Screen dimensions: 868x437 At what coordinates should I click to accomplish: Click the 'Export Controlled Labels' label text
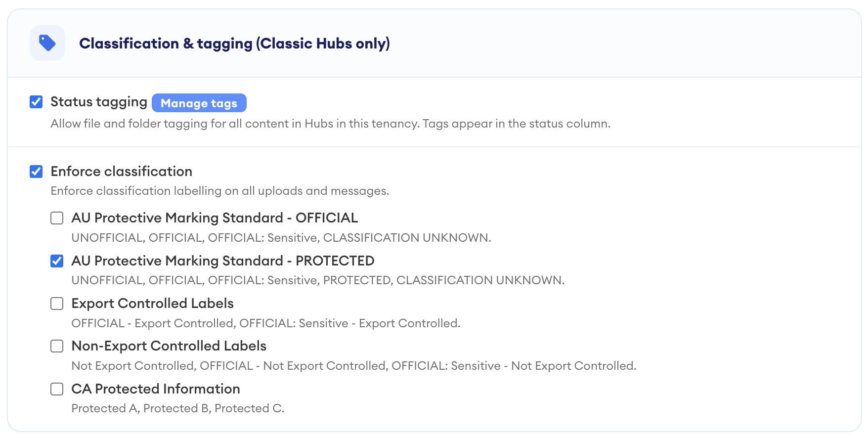coord(153,304)
